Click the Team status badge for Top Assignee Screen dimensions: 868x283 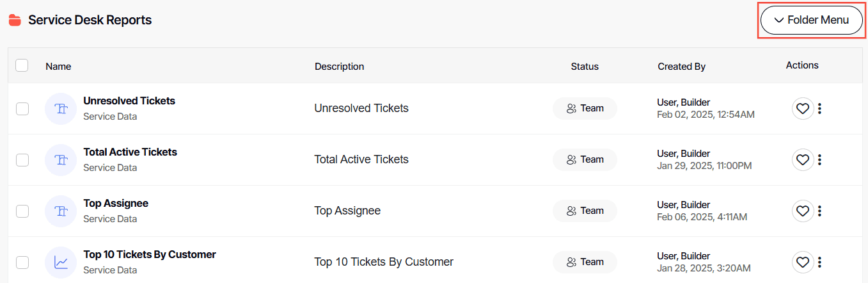coord(585,211)
